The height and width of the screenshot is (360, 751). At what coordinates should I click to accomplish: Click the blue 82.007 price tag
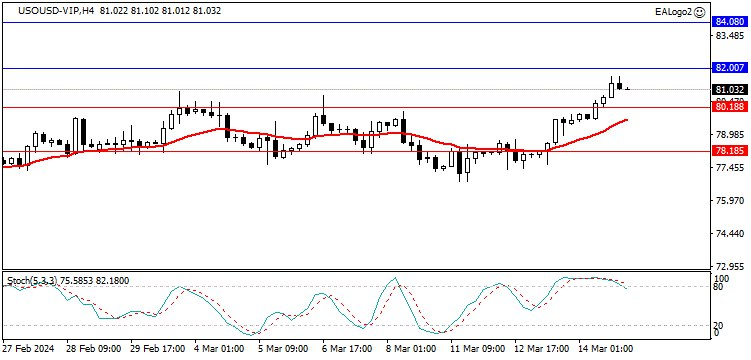coord(729,68)
